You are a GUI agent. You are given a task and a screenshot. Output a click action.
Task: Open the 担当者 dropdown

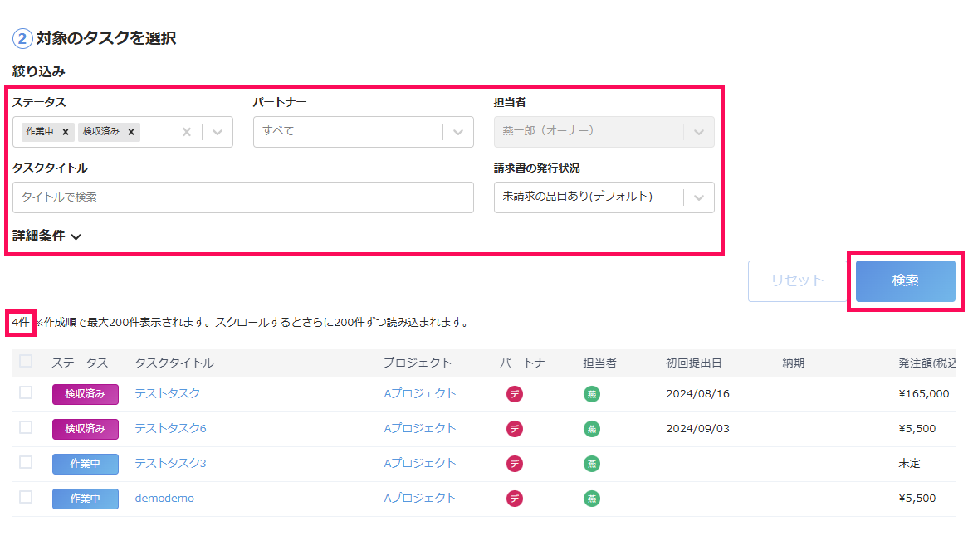604,132
